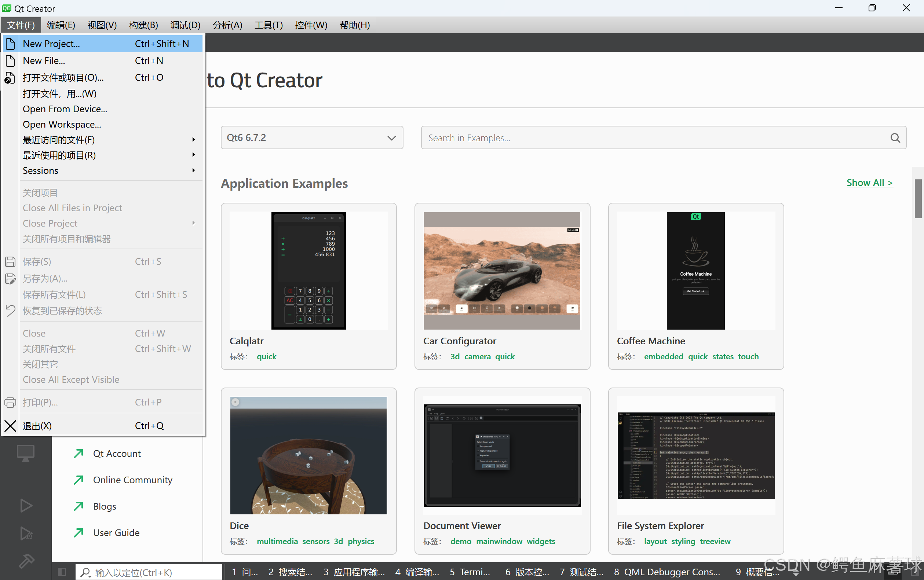924x580 pixels.
Task: Open the 8 QML Debugger Cons... pane
Action: click(667, 572)
